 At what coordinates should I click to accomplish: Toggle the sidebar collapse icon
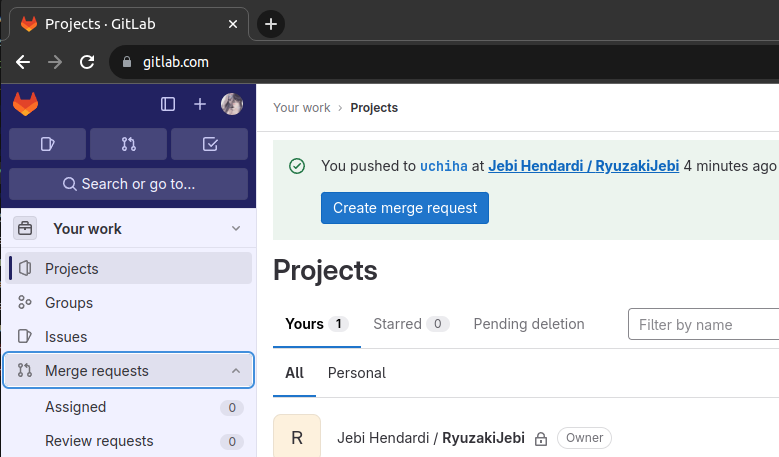tap(168, 104)
